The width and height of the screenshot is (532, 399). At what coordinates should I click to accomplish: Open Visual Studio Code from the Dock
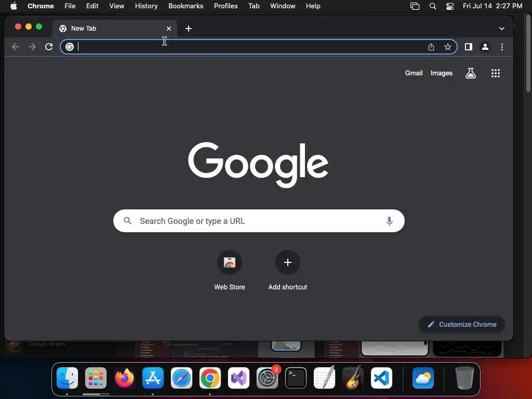click(381, 378)
